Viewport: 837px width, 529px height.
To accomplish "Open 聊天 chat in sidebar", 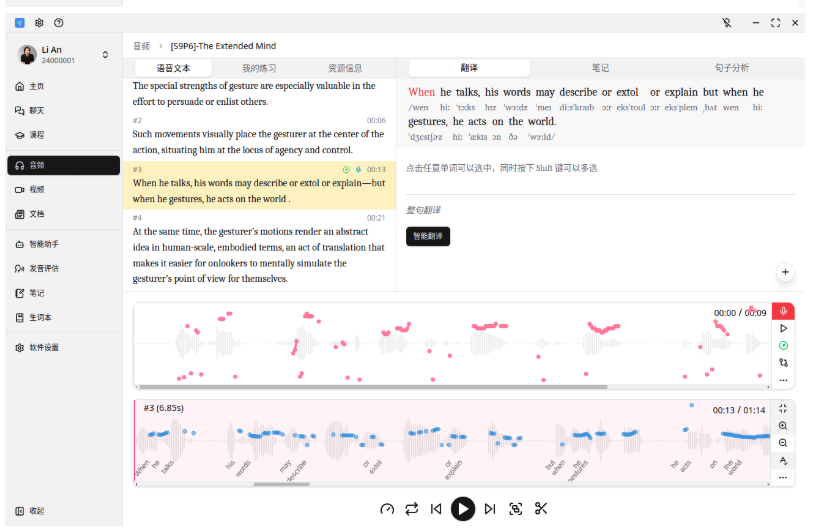I will pyautogui.click(x=63, y=110).
